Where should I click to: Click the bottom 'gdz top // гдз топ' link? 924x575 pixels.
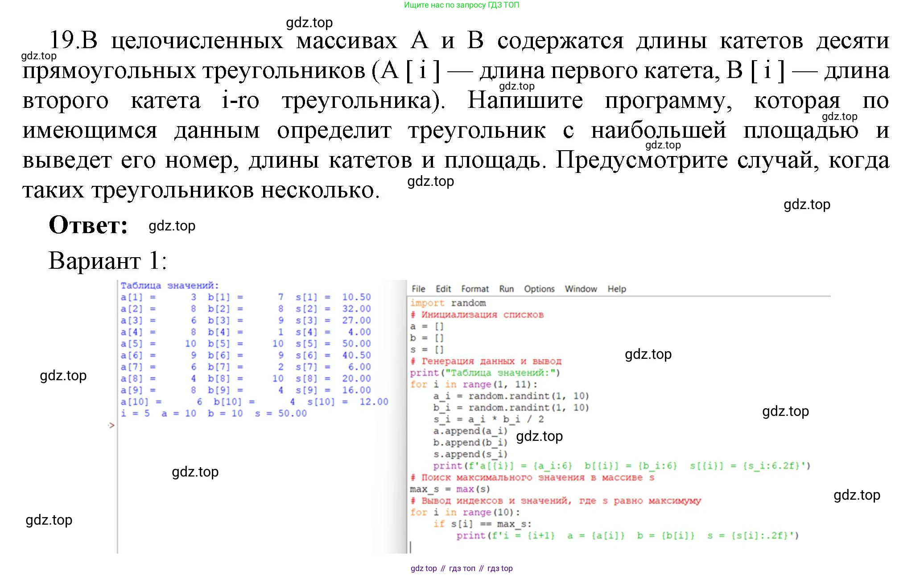[462, 568]
